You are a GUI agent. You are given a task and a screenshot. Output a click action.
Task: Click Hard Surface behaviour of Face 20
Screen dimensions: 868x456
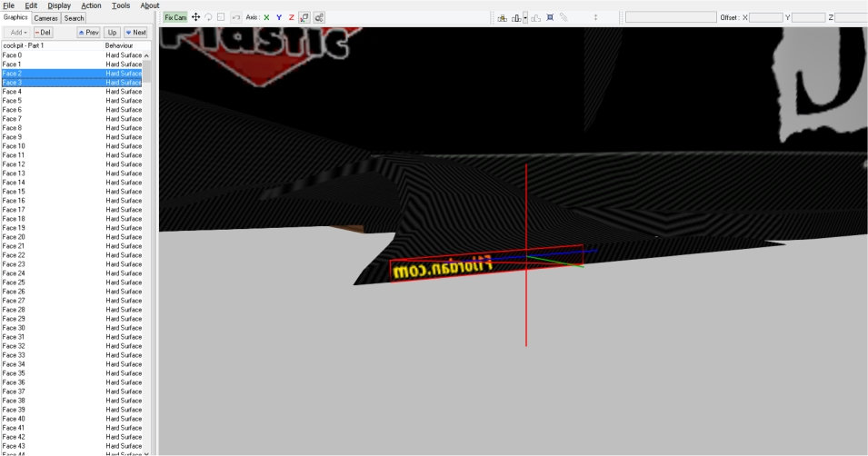[x=124, y=237]
